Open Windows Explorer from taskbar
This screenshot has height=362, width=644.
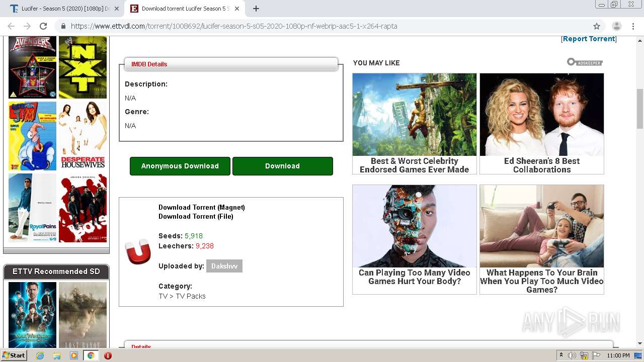click(x=57, y=355)
